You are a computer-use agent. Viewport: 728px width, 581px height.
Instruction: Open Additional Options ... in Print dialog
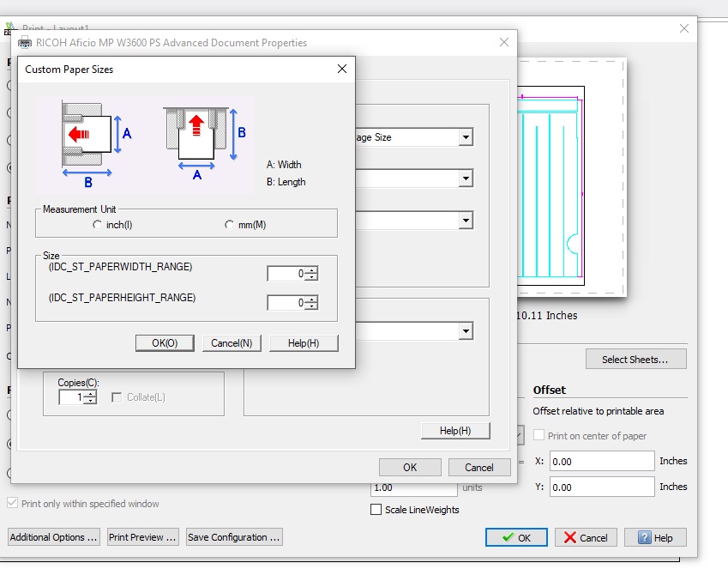(54, 537)
